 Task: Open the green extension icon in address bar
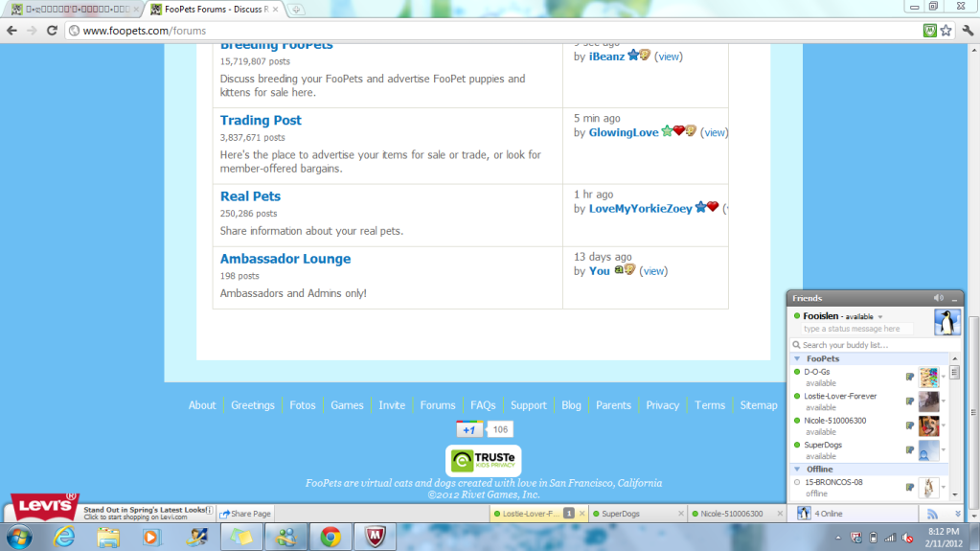click(x=930, y=30)
